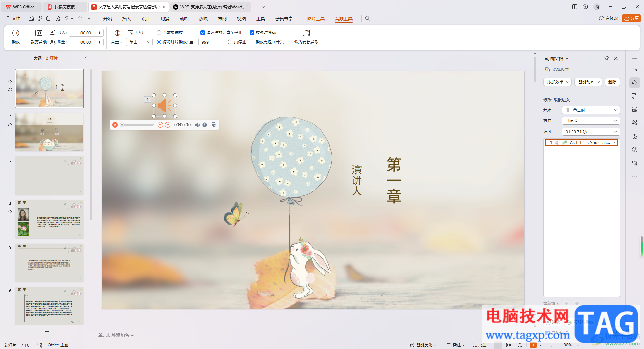Open the 开始 ribbon tab
644x349 pixels.
pyautogui.click(x=107, y=19)
